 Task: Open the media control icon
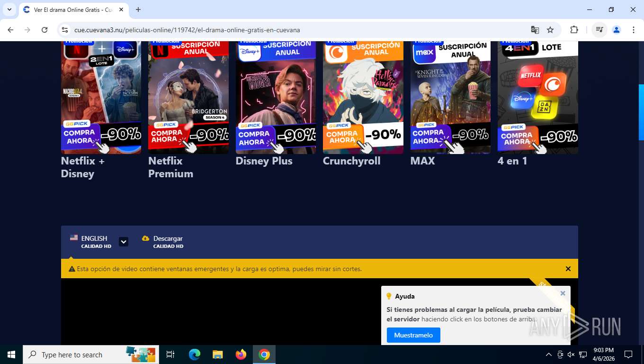point(599,30)
